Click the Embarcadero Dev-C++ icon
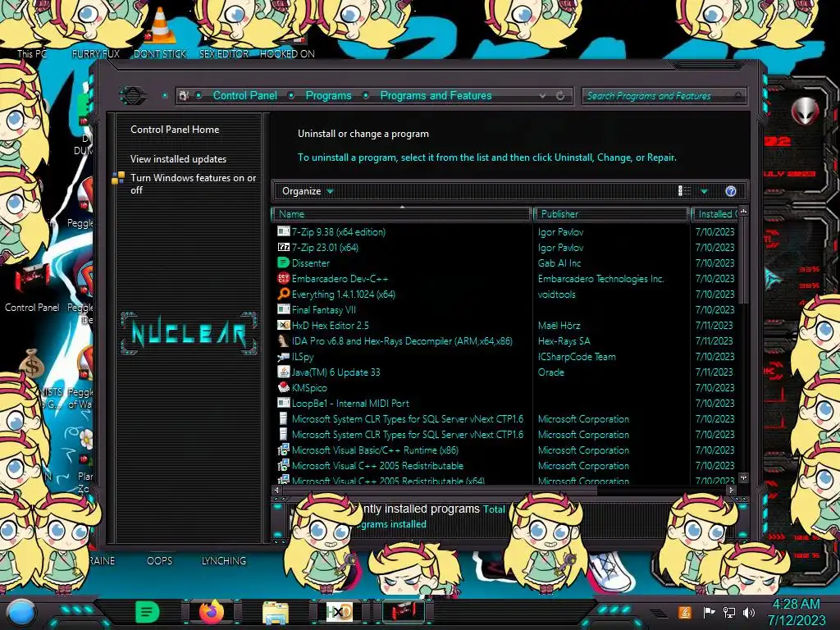This screenshot has width=840, height=630. tap(283, 279)
